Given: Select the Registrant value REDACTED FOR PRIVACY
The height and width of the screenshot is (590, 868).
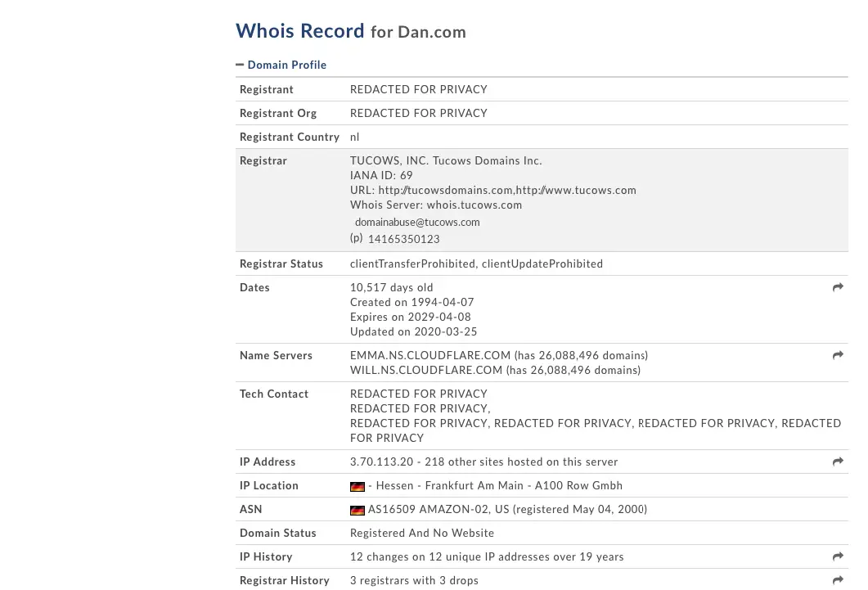Looking at the screenshot, I should click(x=419, y=89).
